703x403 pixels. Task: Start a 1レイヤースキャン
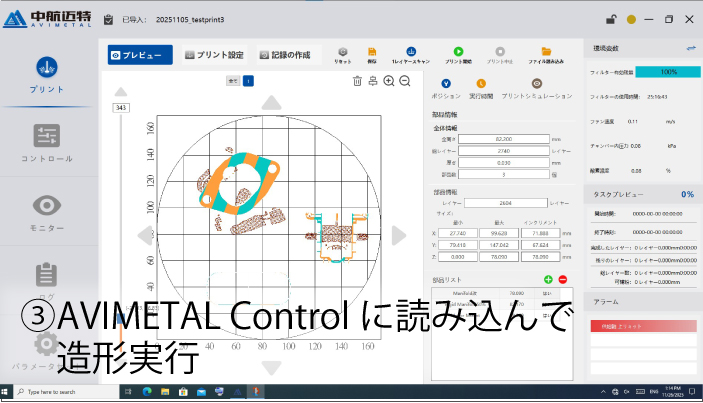411,55
